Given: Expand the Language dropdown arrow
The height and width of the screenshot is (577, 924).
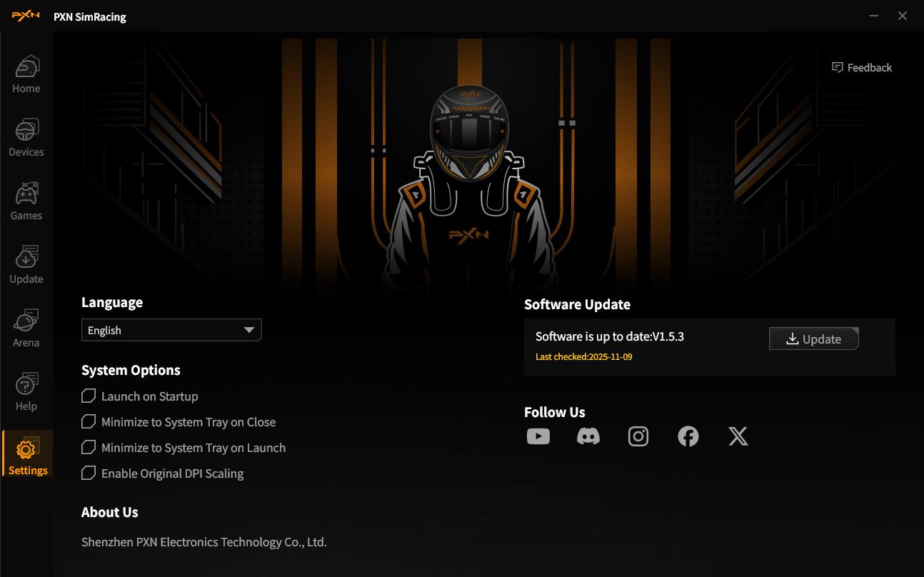Looking at the screenshot, I should click(248, 330).
